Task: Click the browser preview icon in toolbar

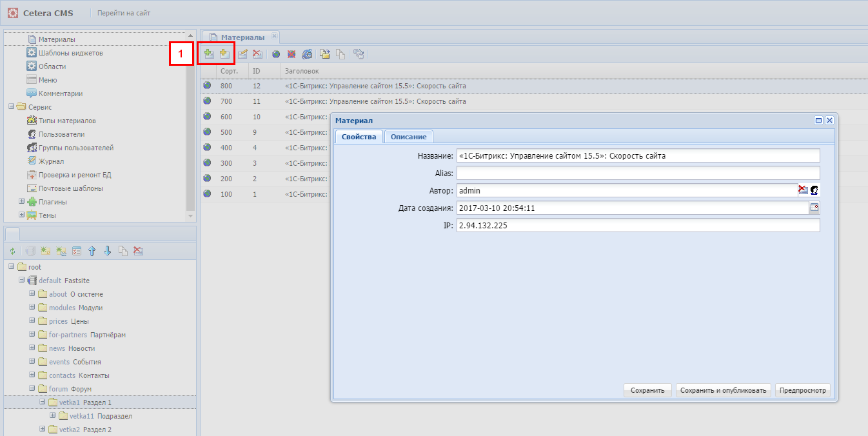Action: [x=307, y=54]
